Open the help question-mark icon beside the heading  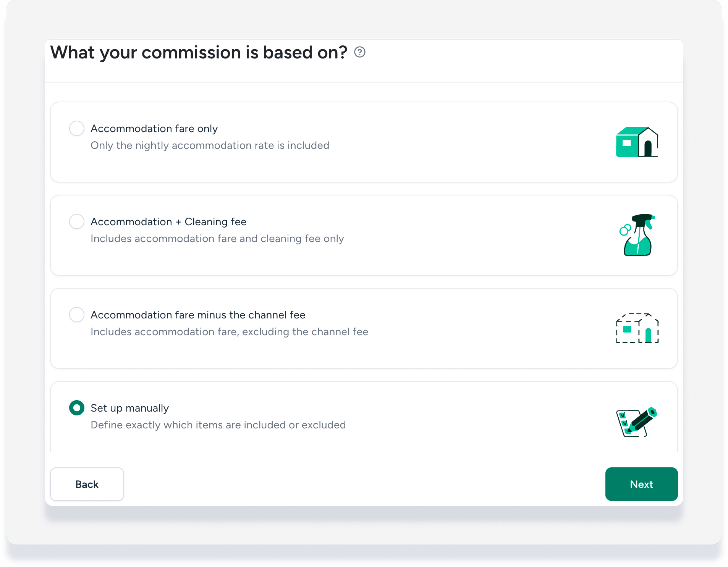[359, 52]
